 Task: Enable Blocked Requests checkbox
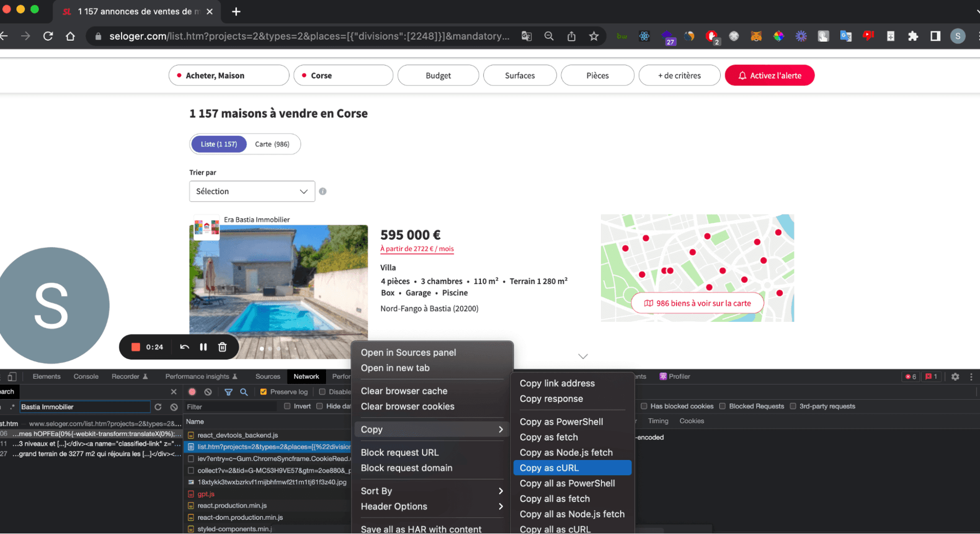pyautogui.click(x=722, y=406)
